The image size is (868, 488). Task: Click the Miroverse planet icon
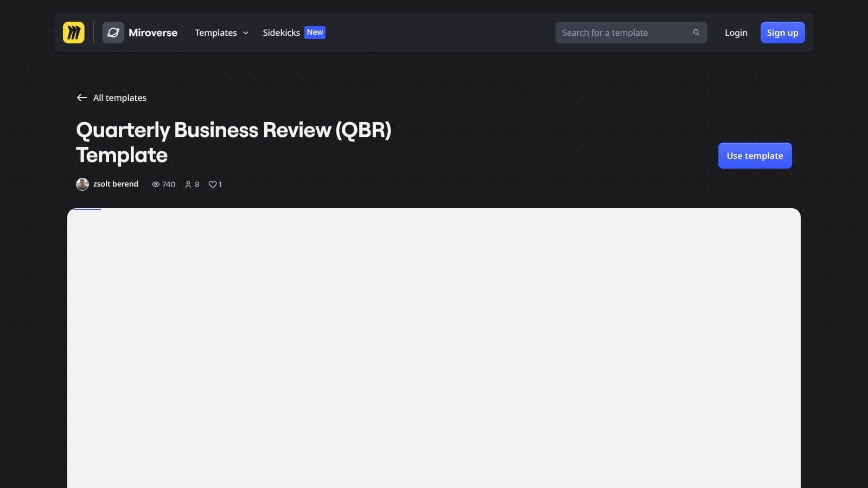point(113,33)
